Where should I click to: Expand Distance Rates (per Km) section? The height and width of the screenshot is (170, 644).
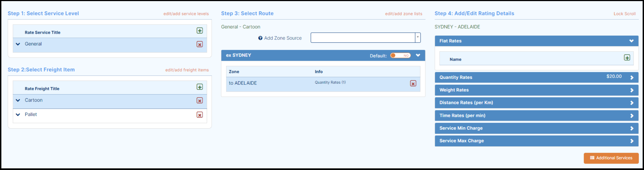point(536,103)
